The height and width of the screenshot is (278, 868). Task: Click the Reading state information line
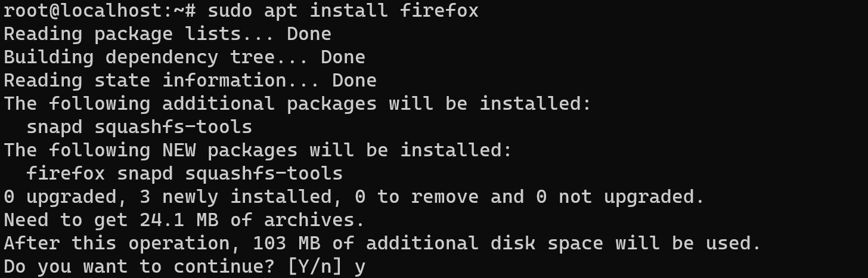coord(190,81)
